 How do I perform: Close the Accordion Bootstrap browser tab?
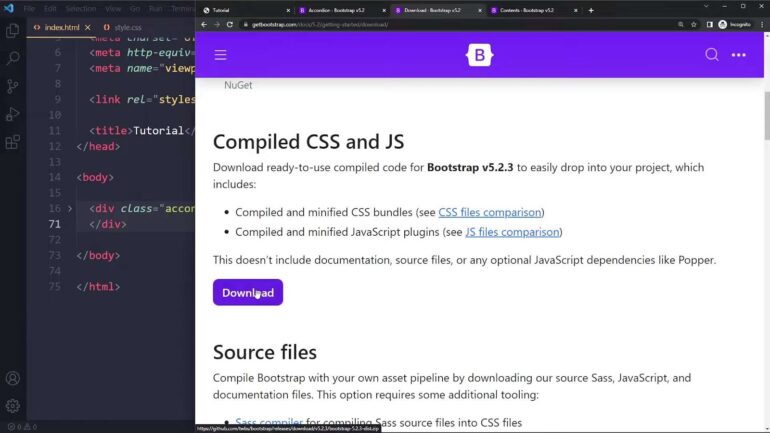tap(384, 10)
